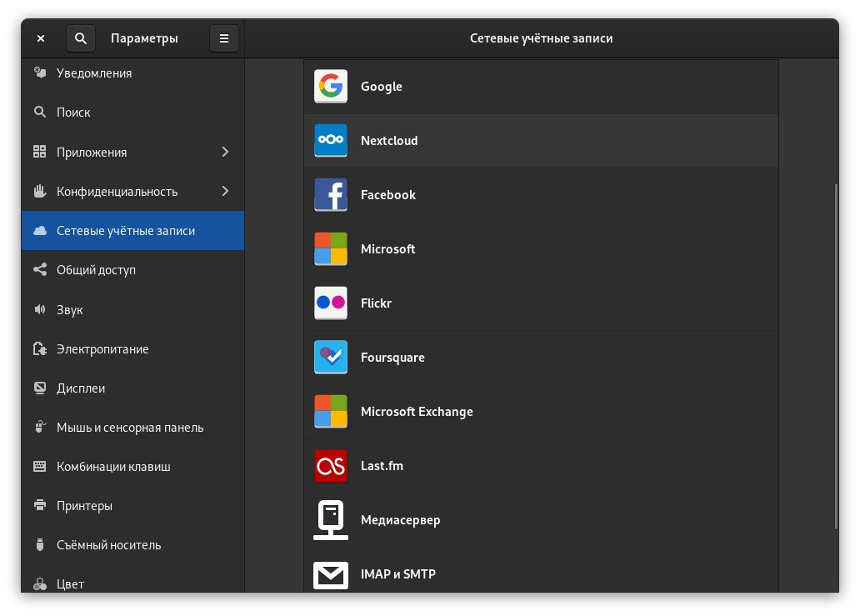Click the Съёмный носитель USB icon
The image size is (860, 616).
39,544
